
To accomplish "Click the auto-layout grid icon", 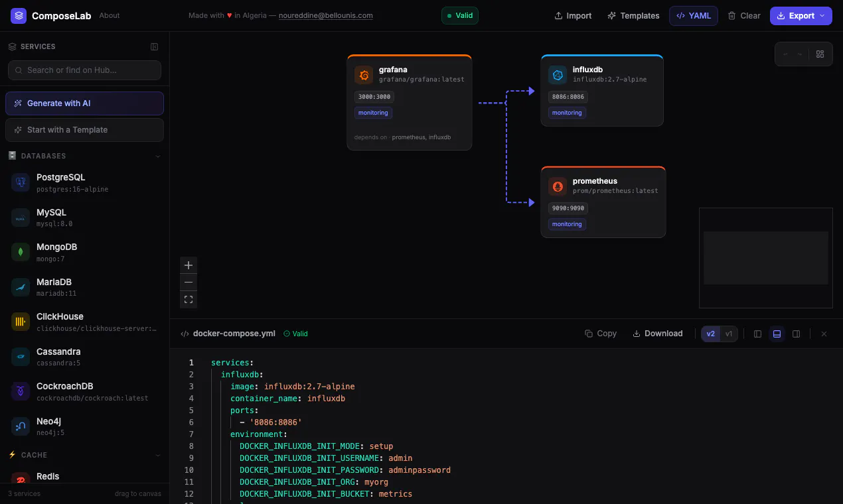I will [x=820, y=54].
